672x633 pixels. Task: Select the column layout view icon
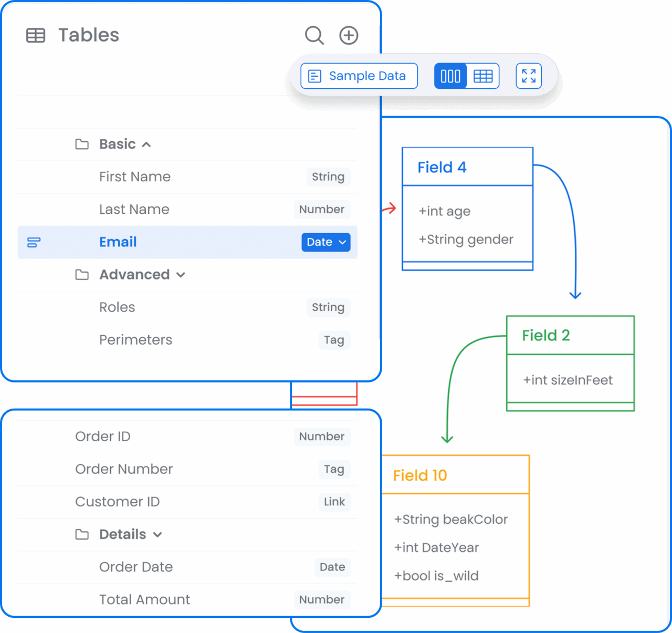coord(450,76)
